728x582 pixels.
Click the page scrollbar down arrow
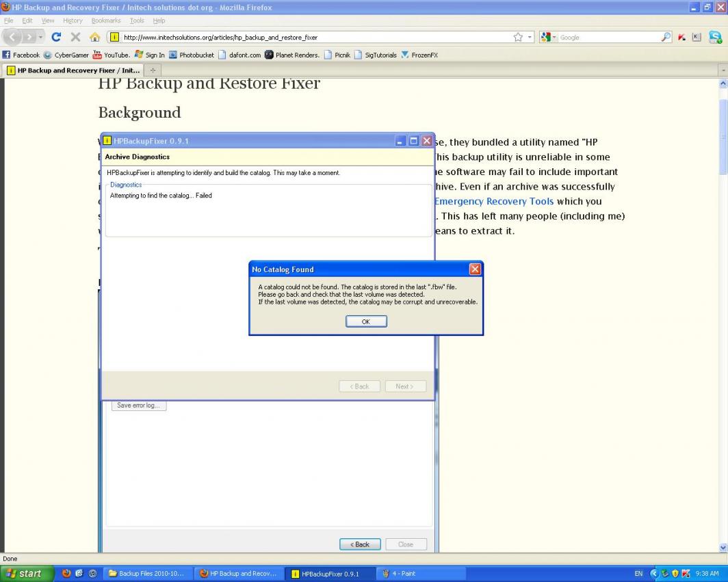point(723,548)
